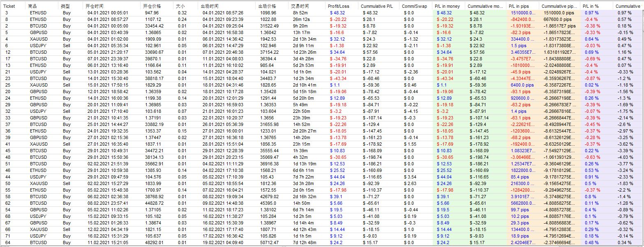The width and height of the screenshot is (644, 247).
Task: Click the 出场时间 column header
Action: click(210, 7)
